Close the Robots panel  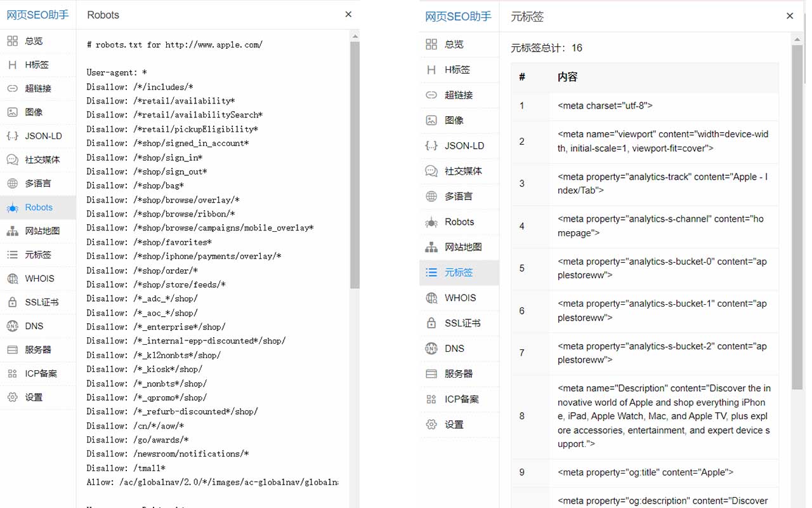click(x=348, y=14)
